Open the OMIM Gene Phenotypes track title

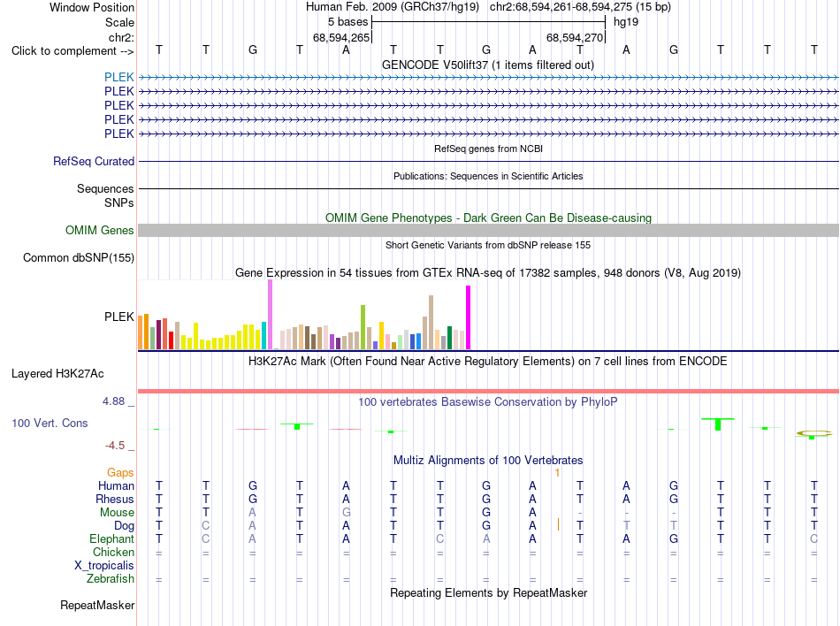point(488,218)
